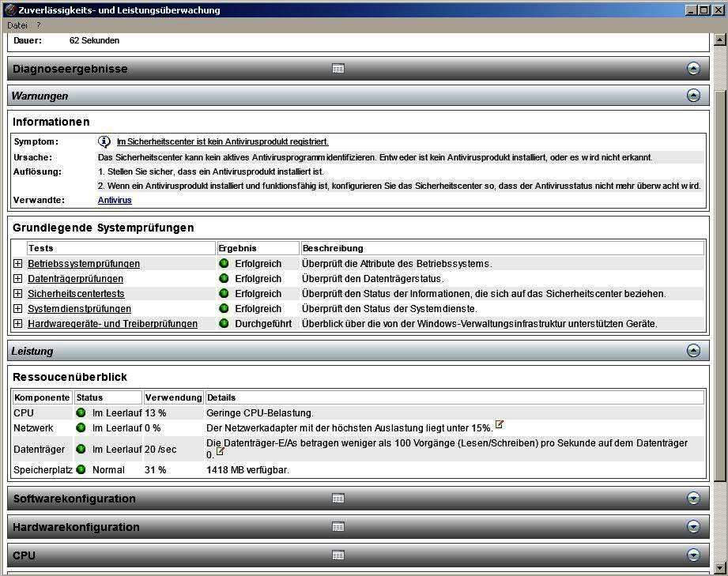Collapse the Warnungen section
The image size is (728, 576).
[693, 96]
